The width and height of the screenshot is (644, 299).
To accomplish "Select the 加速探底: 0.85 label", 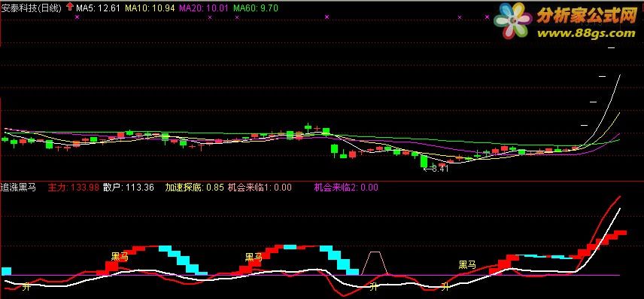I will pyautogui.click(x=195, y=188).
